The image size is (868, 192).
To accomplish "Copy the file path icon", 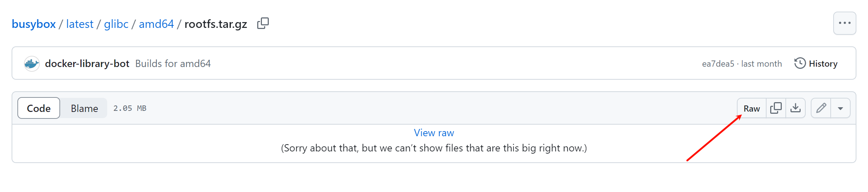I will (x=263, y=24).
